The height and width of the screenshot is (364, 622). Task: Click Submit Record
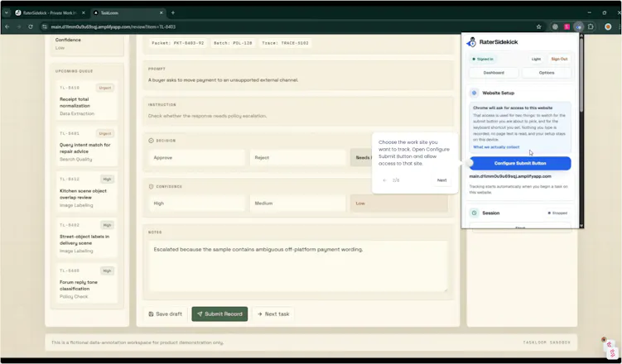(x=219, y=314)
